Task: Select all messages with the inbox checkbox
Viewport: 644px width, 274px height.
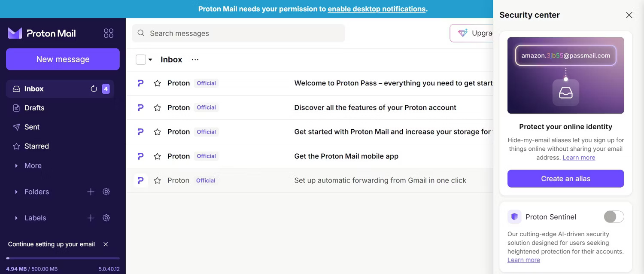Action: click(140, 59)
